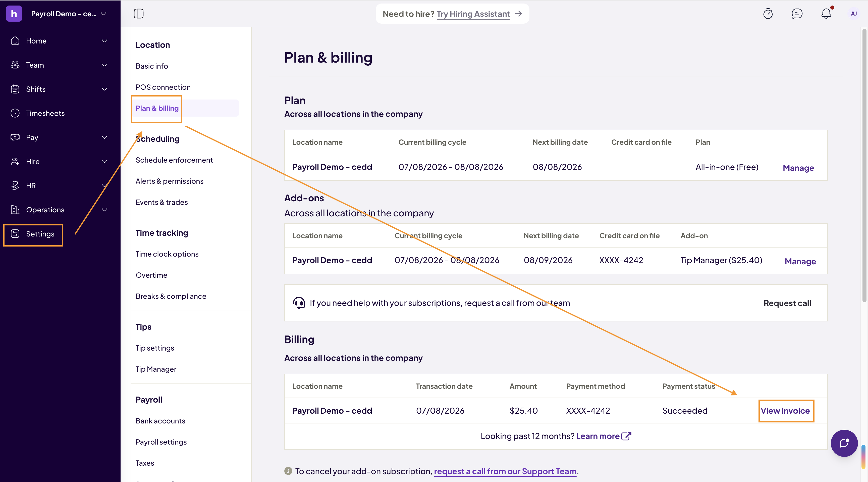
Task: Open Settings in the sidebar
Action: pos(40,234)
